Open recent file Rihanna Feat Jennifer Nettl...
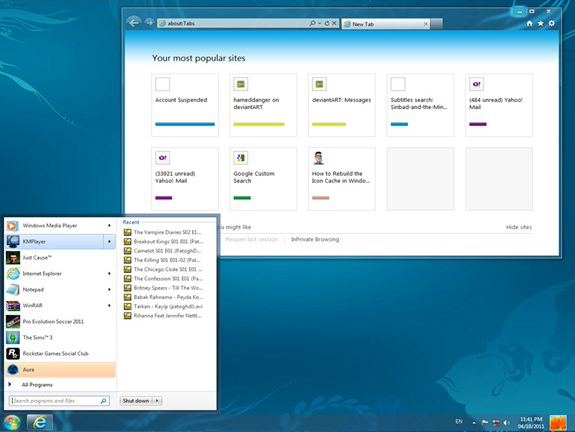The image size is (575, 432). click(163, 316)
